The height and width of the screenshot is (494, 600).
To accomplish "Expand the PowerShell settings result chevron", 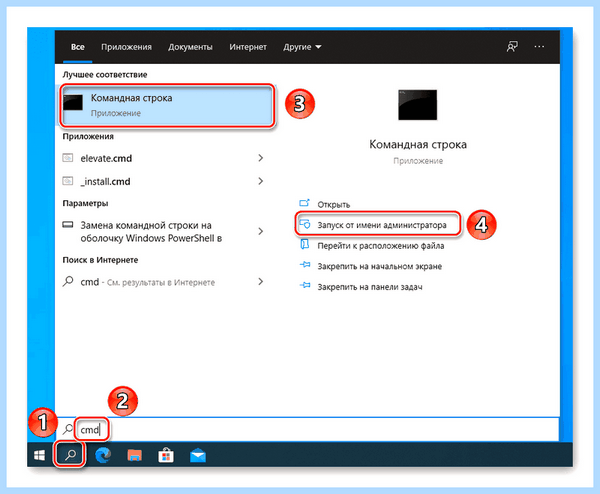I will pos(261,231).
